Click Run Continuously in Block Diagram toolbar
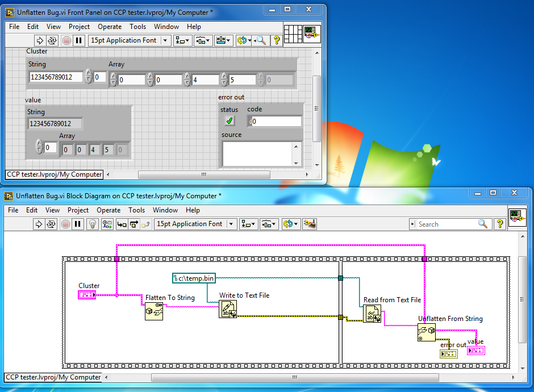Screen dimensions: 534x392 (52, 224)
